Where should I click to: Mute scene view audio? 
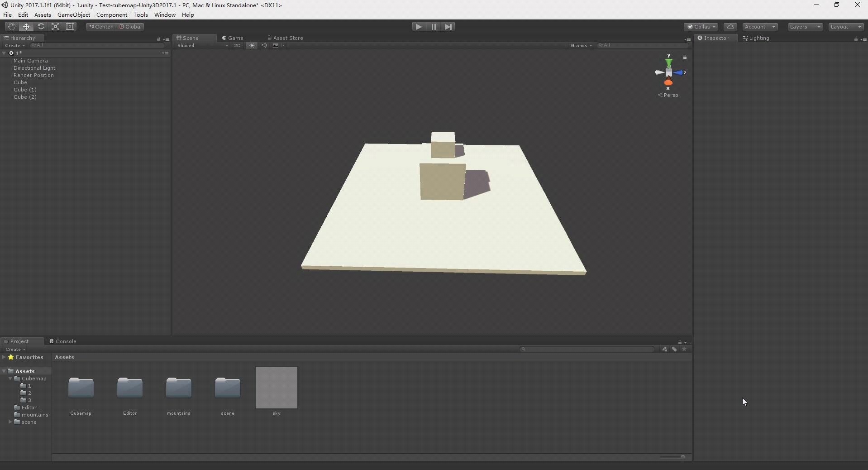(x=263, y=45)
